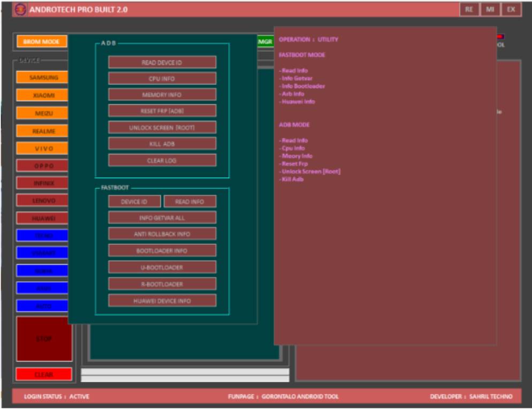The image size is (532, 409).
Task: Select the READ DEVCE ID function in ADB
Action: (x=162, y=61)
